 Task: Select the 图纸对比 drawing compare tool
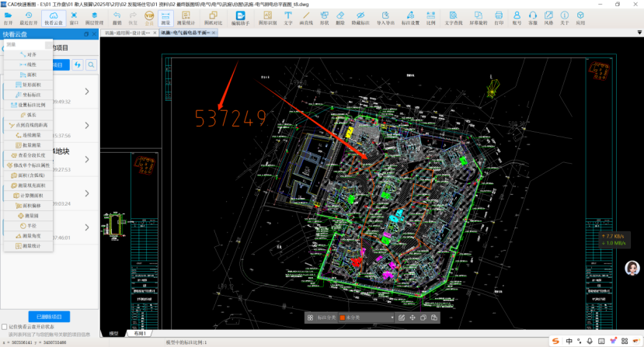[x=213, y=17]
